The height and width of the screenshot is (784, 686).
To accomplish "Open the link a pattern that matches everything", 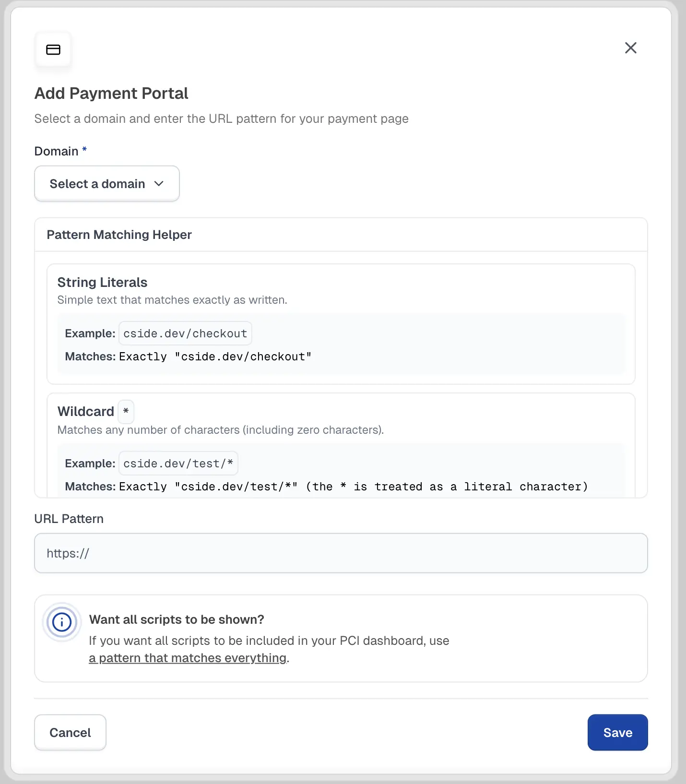I will [x=187, y=658].
